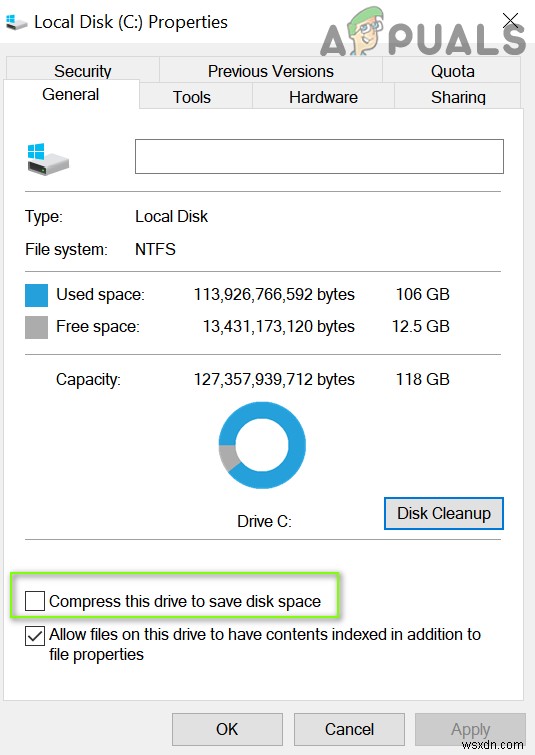Screen dimensions: 535x755
Task: Click the Free space: label
Action: click(98, 326)
